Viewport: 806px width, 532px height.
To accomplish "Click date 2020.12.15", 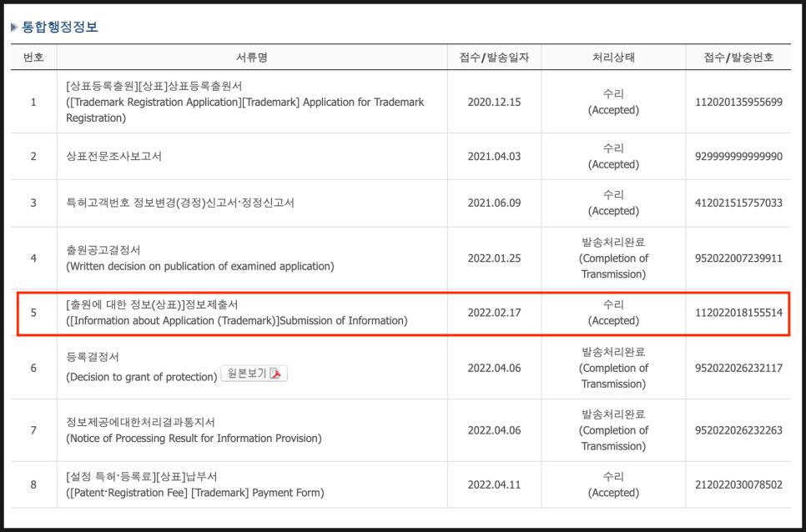I will point(494,103).
